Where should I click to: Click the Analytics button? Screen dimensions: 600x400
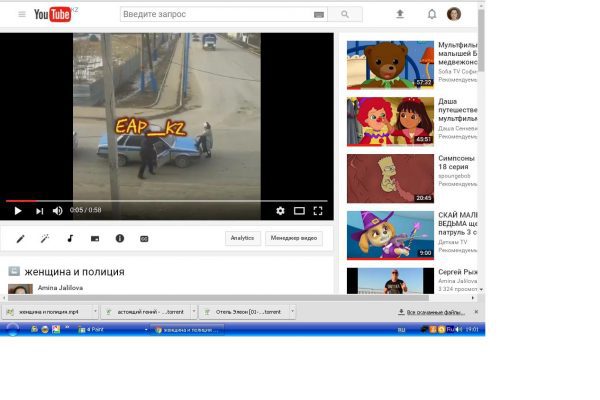click(x=242, y=238)
